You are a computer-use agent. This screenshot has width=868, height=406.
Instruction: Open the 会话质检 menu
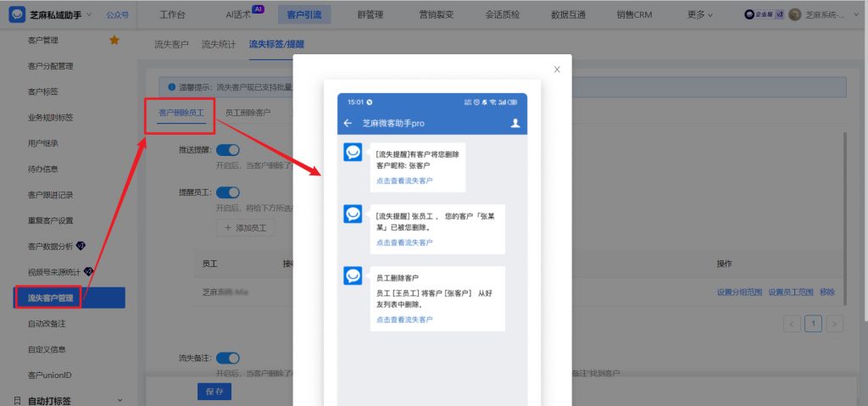[502, 15]
